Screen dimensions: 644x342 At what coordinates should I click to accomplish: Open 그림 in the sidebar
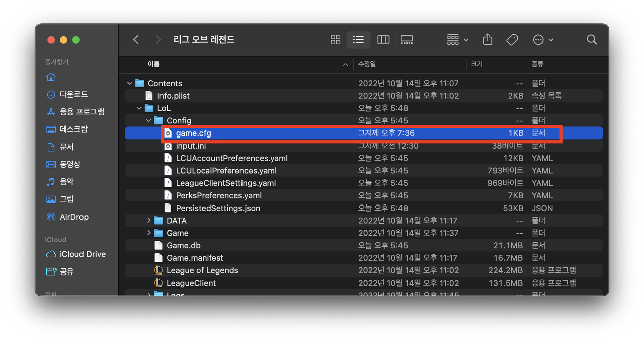pos(60,199)
